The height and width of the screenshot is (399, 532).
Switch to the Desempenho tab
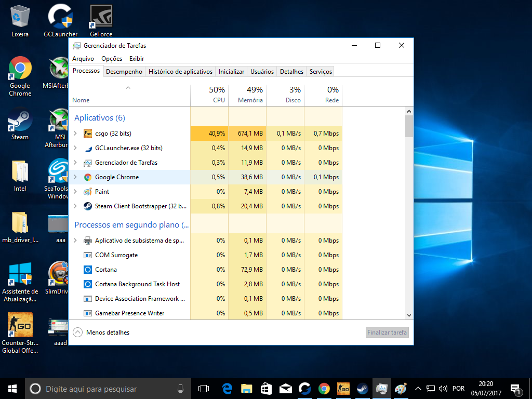[124, 72]
